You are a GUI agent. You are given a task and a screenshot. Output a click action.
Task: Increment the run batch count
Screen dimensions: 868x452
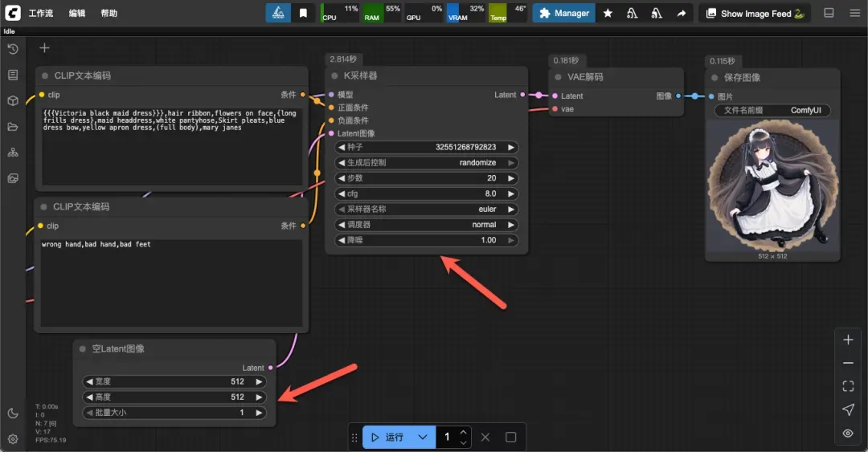coord(464,432)
